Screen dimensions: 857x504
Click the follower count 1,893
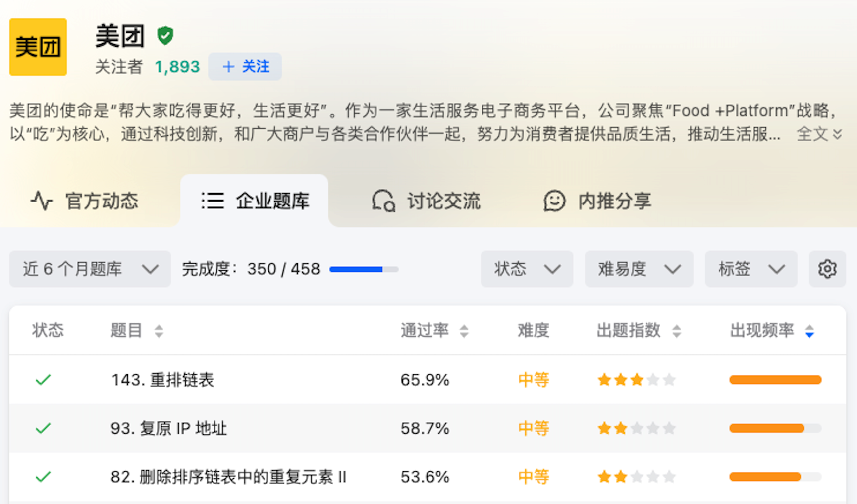177,67
